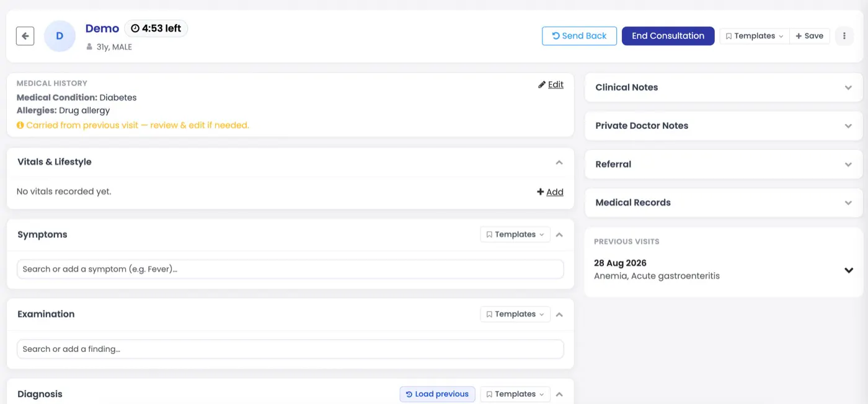Expand Private Doctor Notes panel
Screen dimensions: 868x404
pos(724,126)
